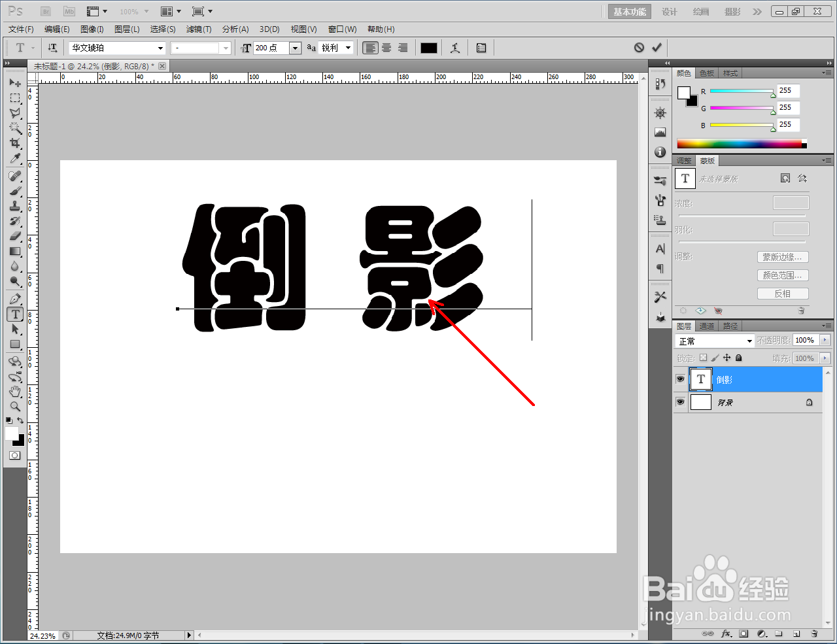The height and width of the screenshot is (644, 837).
Task: Click the 倒影 layer thumbnail
Action: [x=700, y=379]
